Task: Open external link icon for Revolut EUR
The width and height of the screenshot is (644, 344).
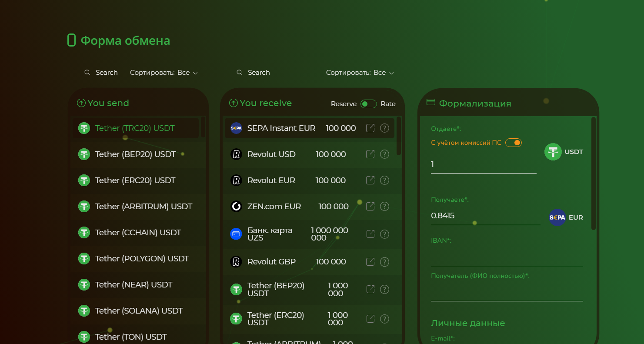Action: pos(370,180)
